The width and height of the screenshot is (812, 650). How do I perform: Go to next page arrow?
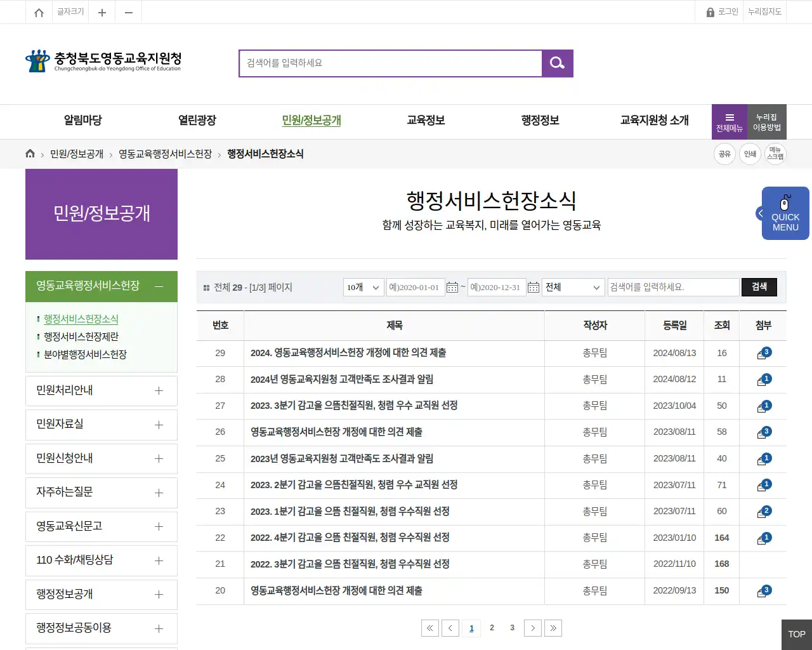(x=533, y=628)
